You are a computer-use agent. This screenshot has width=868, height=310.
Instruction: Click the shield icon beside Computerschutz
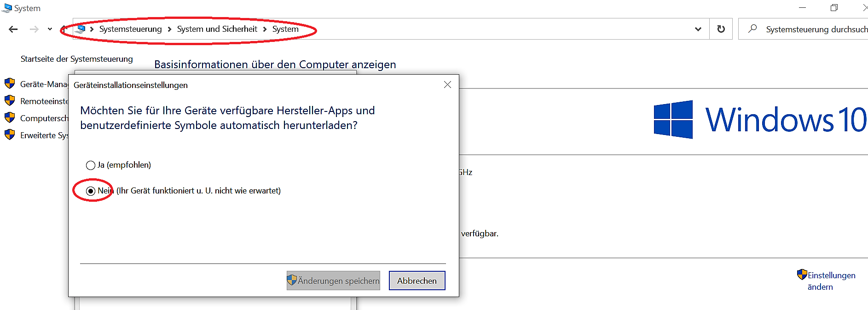pos(10,117)
